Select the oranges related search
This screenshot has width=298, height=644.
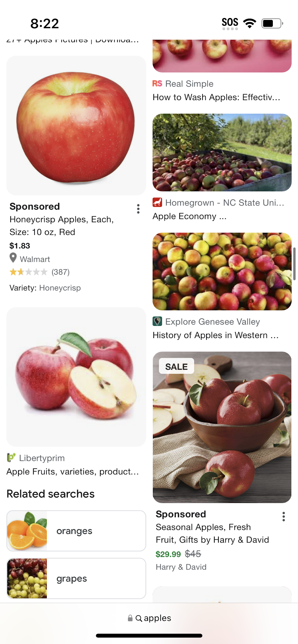pyautogui.click(x=76, y=531)
